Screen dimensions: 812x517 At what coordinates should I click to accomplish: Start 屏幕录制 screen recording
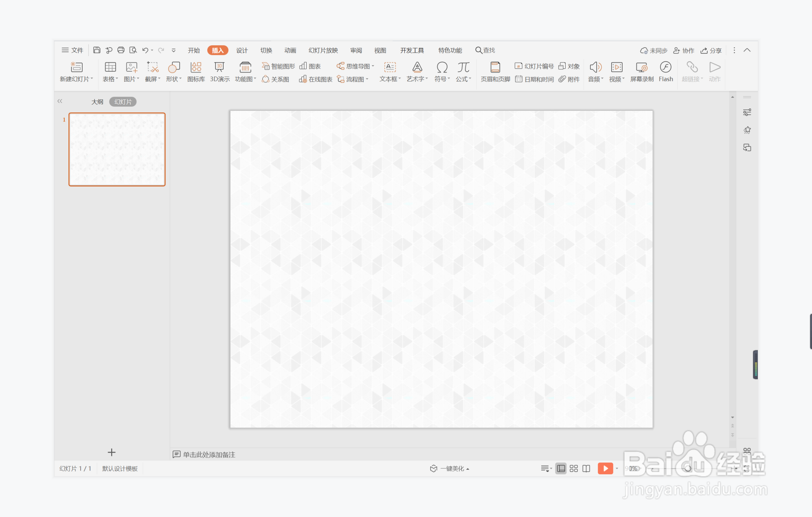641,72
